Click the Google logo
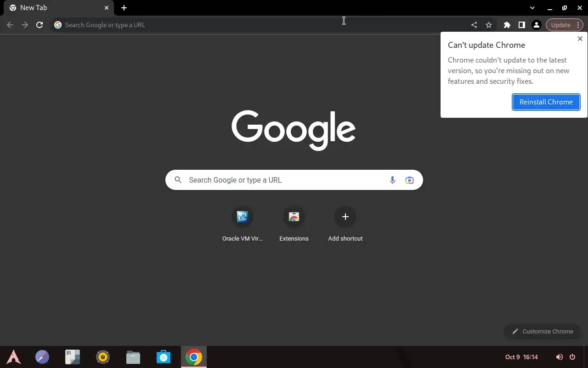The height and width of the screenshot is (368, 588). [294, 130]
